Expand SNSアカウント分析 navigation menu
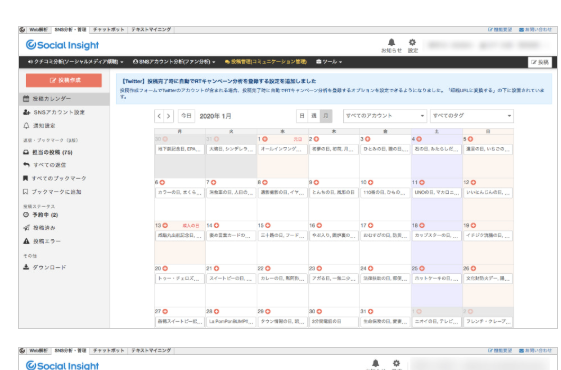The width and height of the screenshot is (561, 370). click(174, 62)
